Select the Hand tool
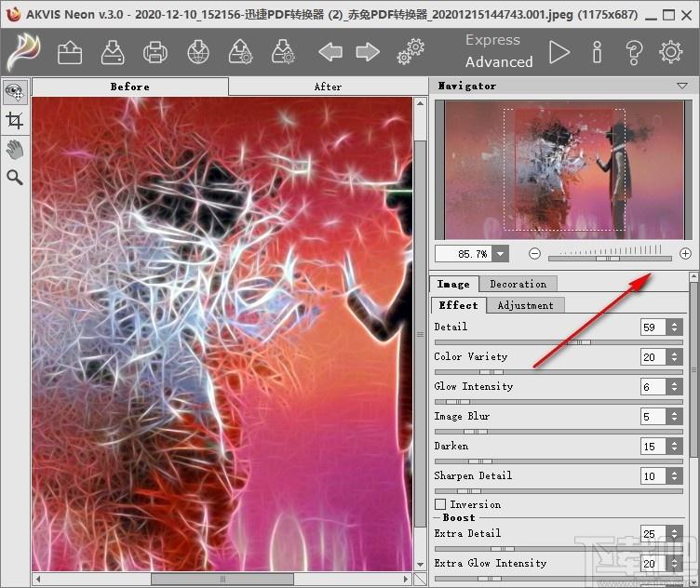 point(15,150)
